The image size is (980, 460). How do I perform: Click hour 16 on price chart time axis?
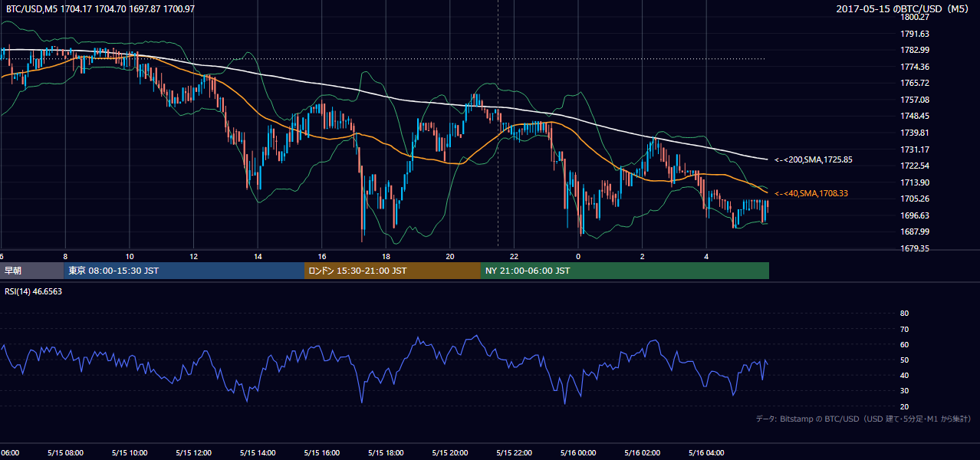pyautogui.click(x=322, y=257)
